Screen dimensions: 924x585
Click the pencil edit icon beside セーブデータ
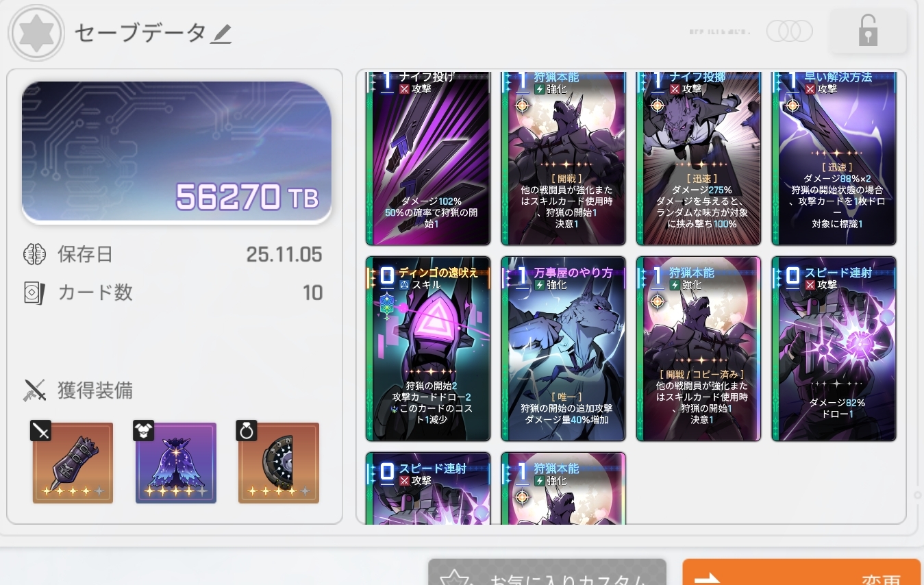pyautogui.click(x=221, y=34)
